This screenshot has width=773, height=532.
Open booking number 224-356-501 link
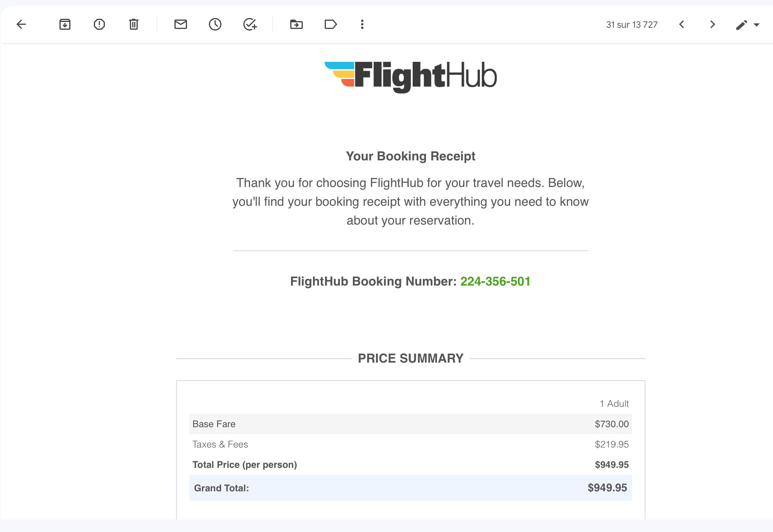pos(495,282)
